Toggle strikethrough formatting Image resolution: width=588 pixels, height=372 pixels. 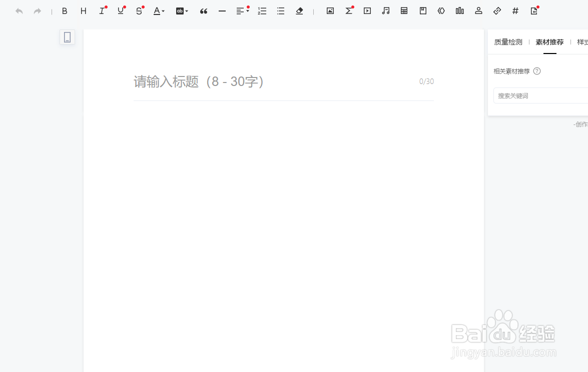[x=139, y=10]
